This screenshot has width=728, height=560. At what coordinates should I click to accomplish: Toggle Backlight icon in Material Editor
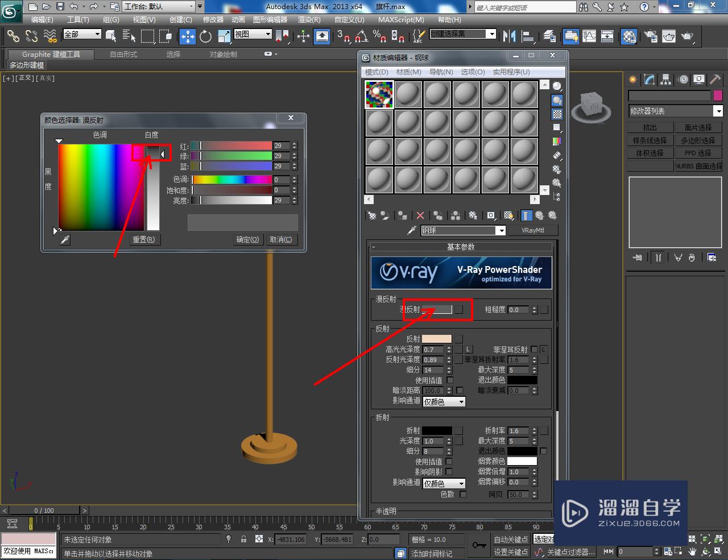[557, 100]
